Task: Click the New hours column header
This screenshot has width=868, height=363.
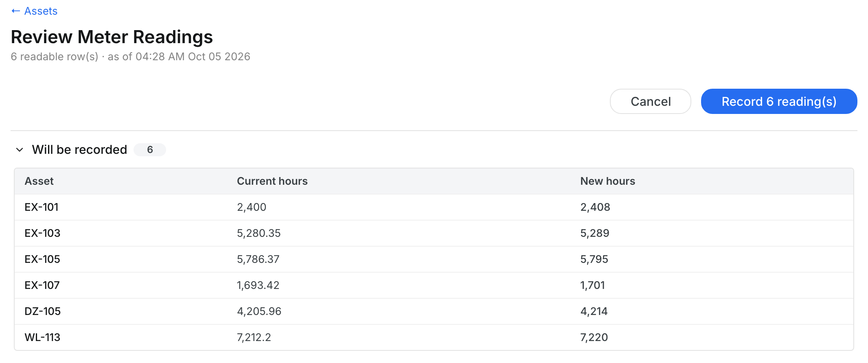Action: point(607,181)
